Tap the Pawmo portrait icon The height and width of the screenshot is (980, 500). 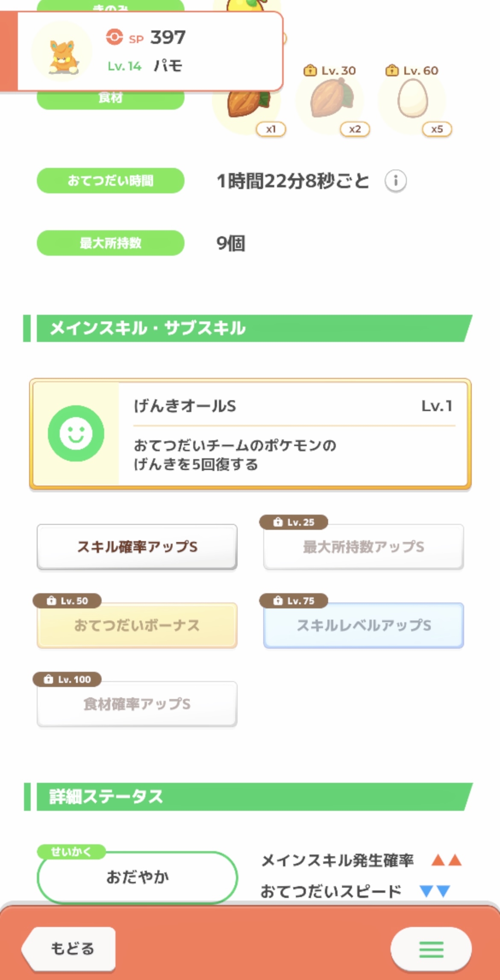click(x=62, y=52)
